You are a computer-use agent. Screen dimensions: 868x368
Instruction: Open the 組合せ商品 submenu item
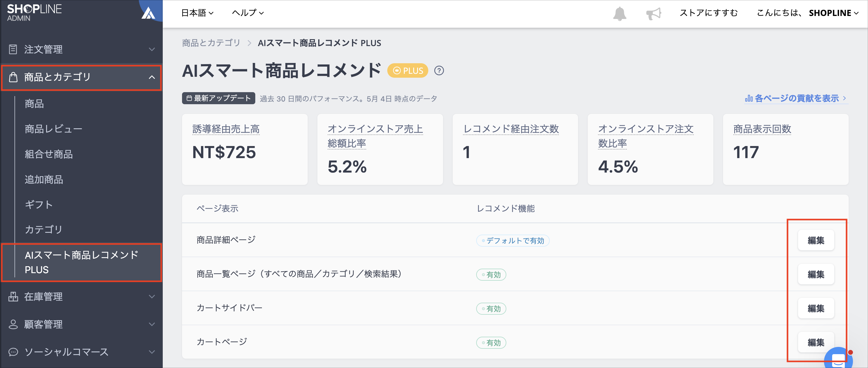[49, 154]
